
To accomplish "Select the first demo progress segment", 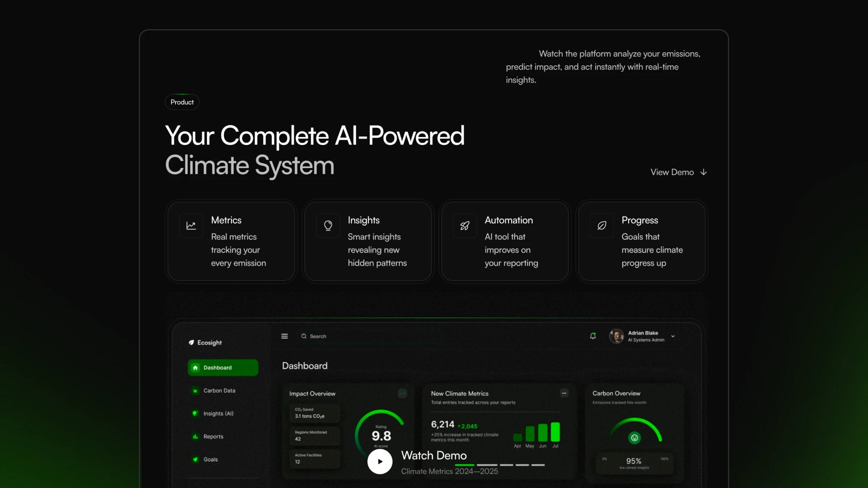I will click(x=464, y=465).
